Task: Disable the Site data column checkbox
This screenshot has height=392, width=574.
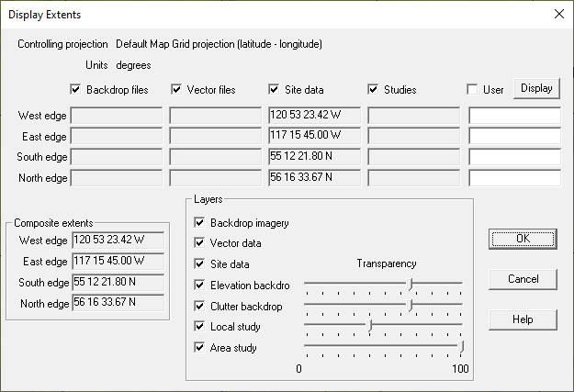Action: pyautogui.click(x=274, y=90)
